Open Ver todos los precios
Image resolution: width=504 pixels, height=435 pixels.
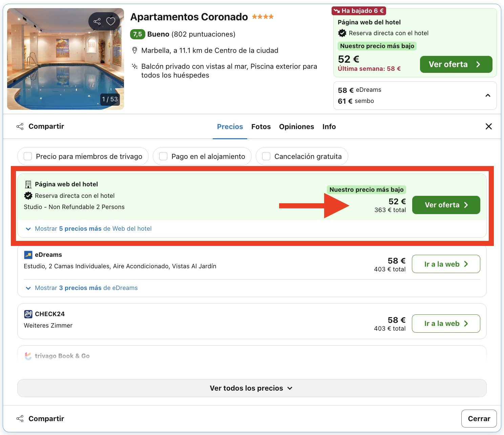pyautogui.click(x=251, y=388)
